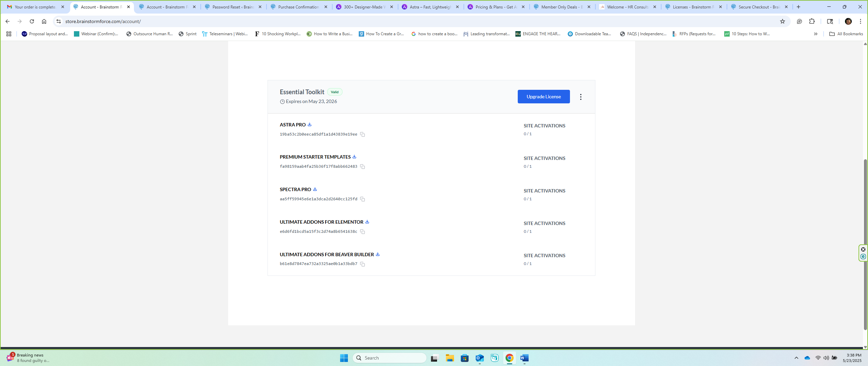Click the Upgrade License button

pos(544,97)
